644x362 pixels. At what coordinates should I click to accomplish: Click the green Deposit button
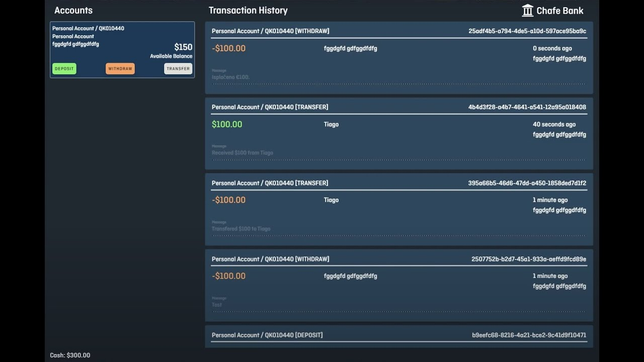64,69
